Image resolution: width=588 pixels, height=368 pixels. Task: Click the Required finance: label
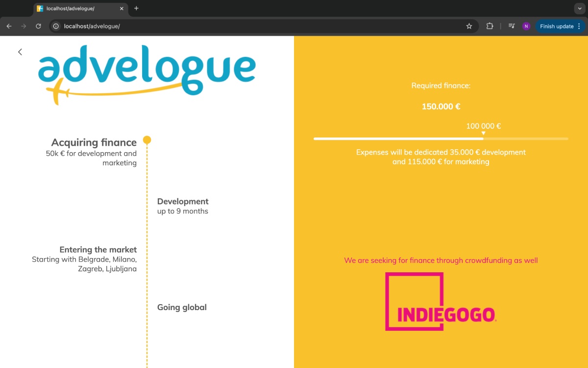click(441, 85)
